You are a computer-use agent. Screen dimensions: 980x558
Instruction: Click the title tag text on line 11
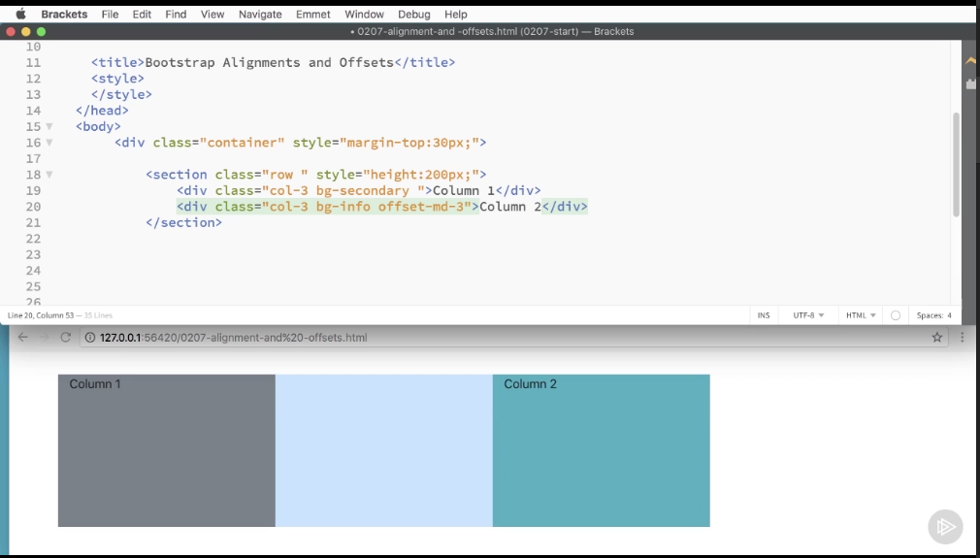(269, 62)
